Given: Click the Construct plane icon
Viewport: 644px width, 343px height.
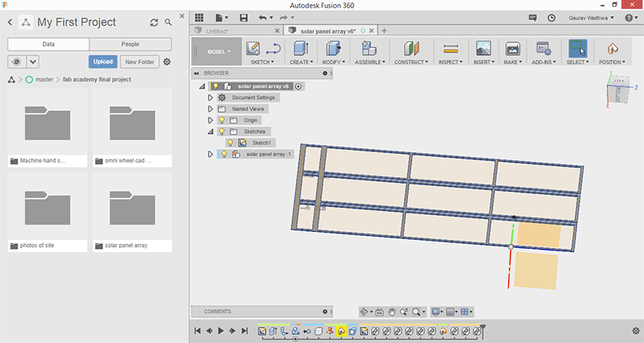Looking at the screenshot, I should pos(411,48).
